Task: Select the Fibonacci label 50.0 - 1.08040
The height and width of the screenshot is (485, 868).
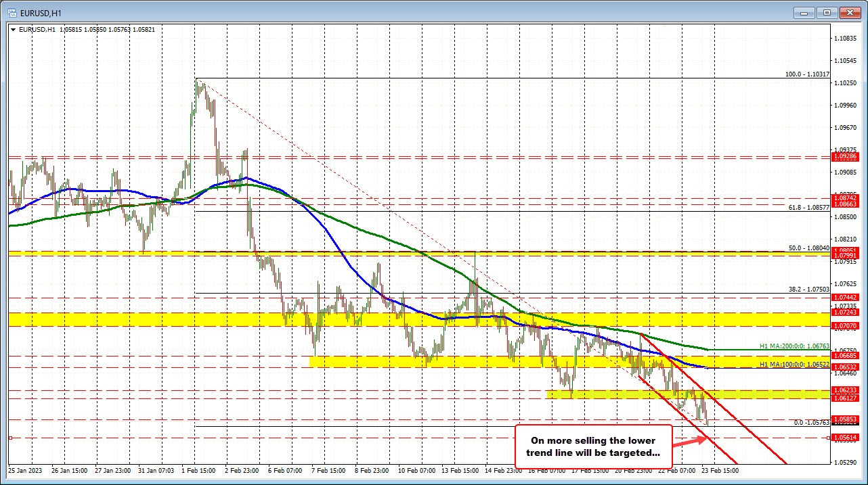Action: (808, 248)
